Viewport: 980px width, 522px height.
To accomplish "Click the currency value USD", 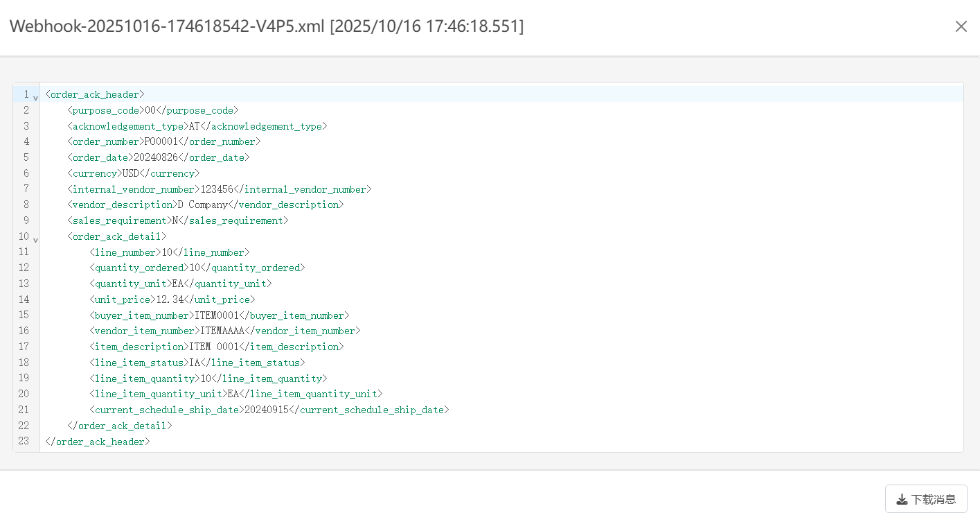I will (130, 173).
